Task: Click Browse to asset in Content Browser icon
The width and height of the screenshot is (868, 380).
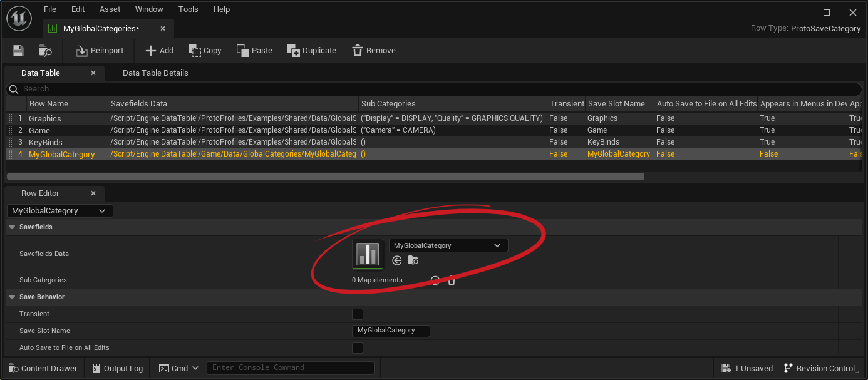Action: click(x=45, y=51)
